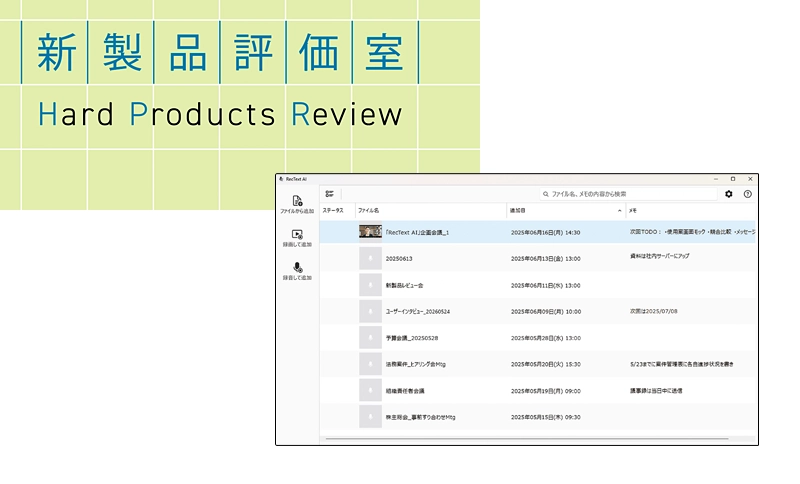
Task: Select file name 株主総会_事前すり合わせMtg
Action: tap(421, 417)
